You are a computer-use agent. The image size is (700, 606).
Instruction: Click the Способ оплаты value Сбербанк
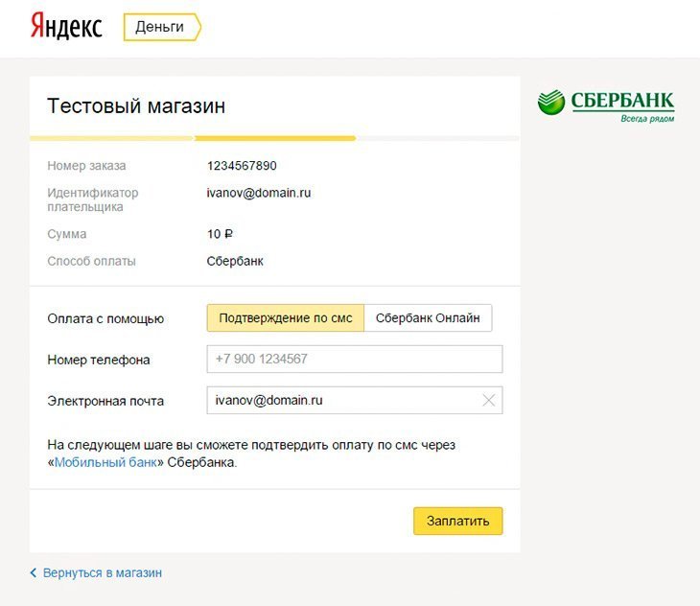(235, 261)
